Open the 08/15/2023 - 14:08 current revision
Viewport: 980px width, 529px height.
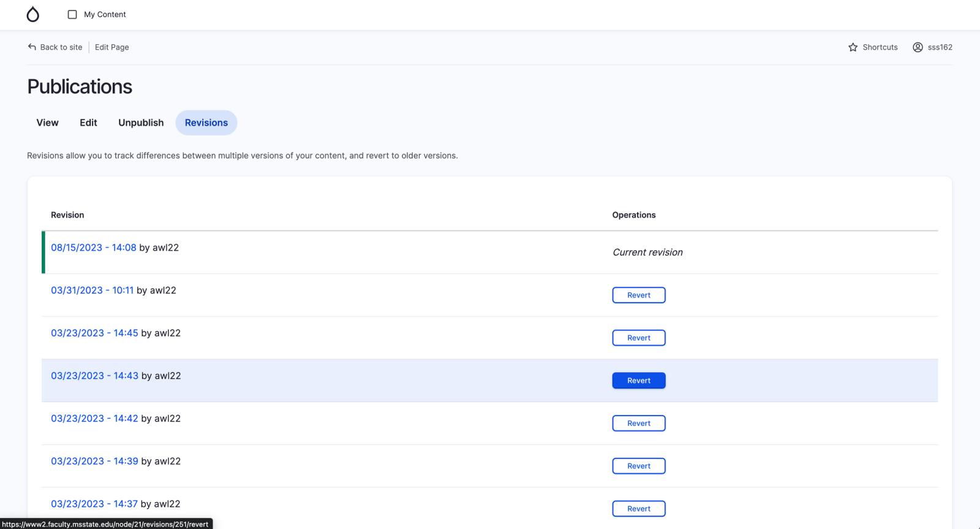click(93, 248)
